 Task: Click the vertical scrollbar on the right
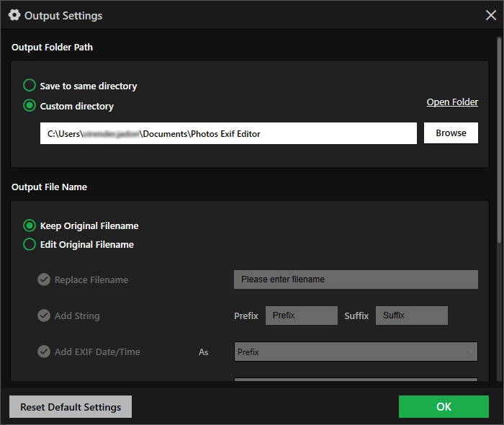(500, 144)
